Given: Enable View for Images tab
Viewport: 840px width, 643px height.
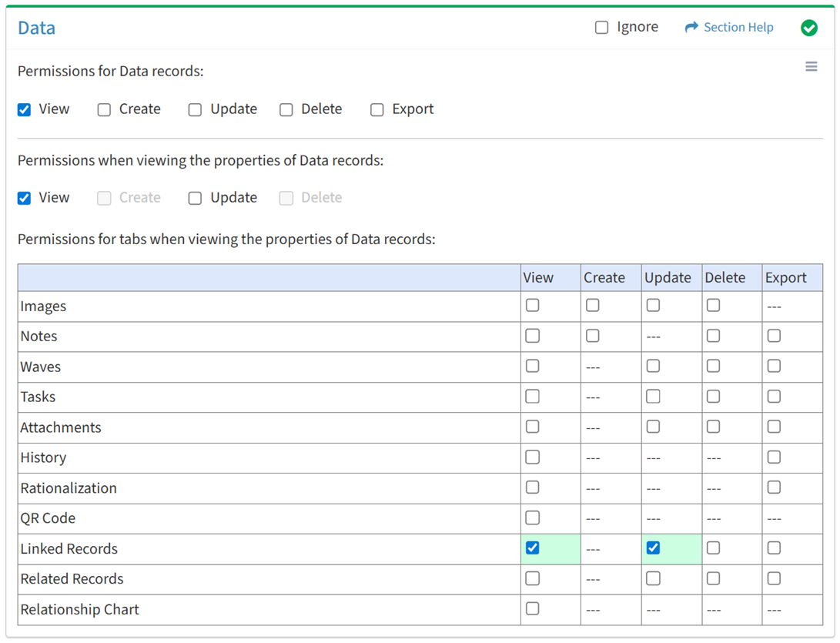Looking at the screenshot, I should pos(532,306).
